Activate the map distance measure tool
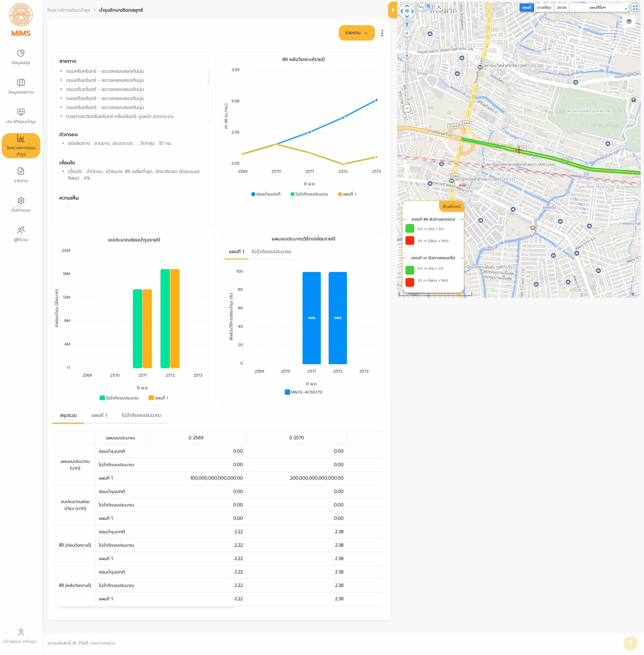 421,7
